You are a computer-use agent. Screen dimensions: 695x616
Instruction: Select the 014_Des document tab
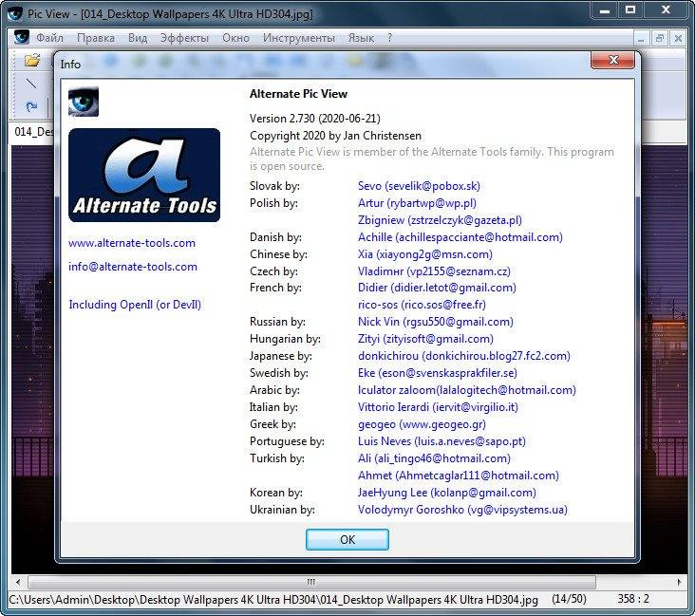point(32,132)
